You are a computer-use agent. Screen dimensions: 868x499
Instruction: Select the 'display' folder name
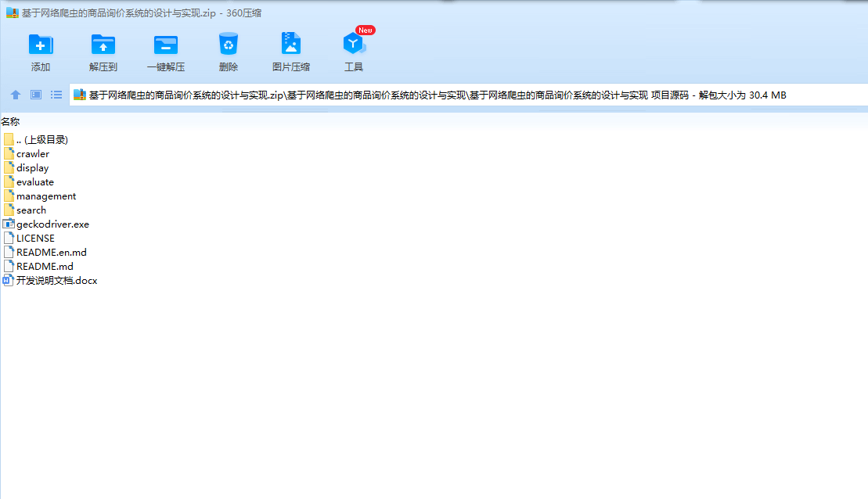pyautogui.click(x=33, y=167)
